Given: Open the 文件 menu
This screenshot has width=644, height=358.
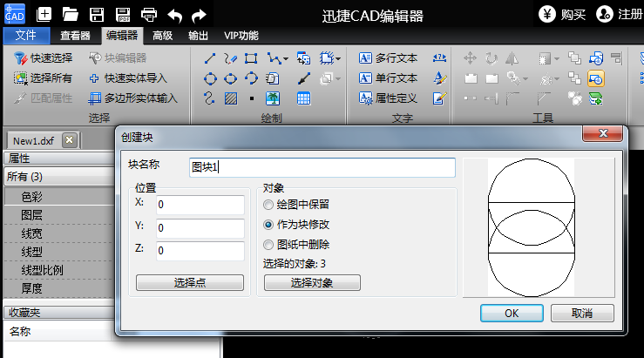Looking at the screenshot, I should (x=26, y=36).
